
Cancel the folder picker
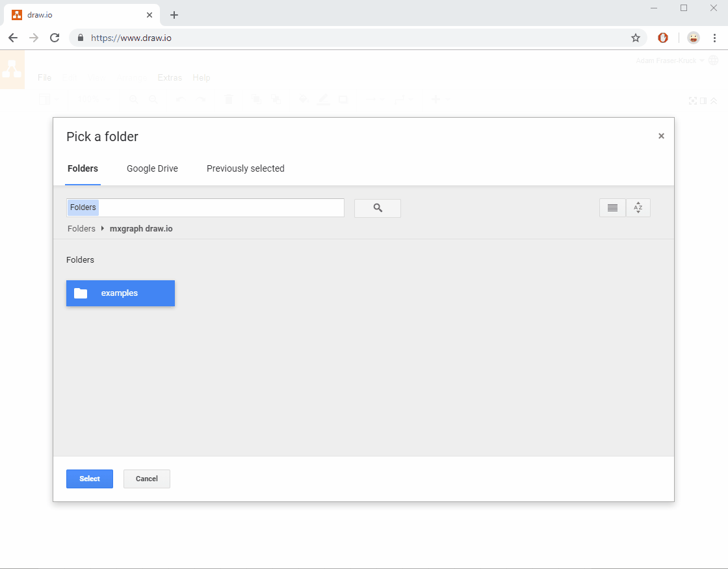click(146, 479)
